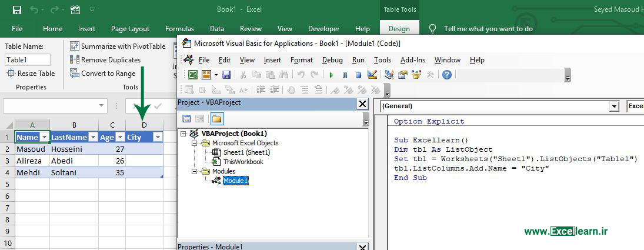The width and height of the screenshot is (644, 250).
Task: Open the Excel Name Box dropdown arrow
Action: coord(101,106)
